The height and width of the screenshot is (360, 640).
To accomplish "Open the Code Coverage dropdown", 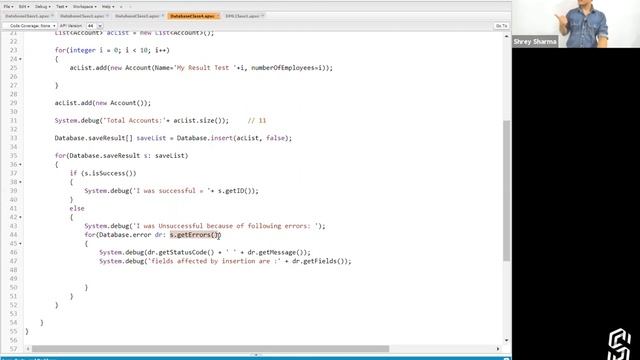I will click(29, 26).
